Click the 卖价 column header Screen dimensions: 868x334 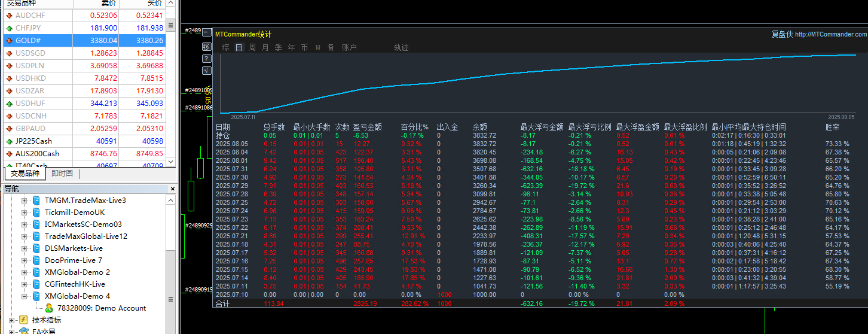tap(96, 4)
